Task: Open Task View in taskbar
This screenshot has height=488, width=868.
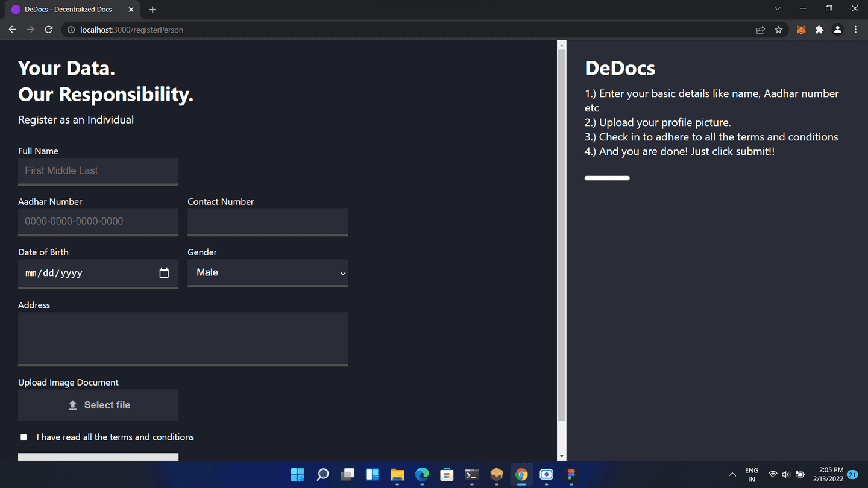Action: pyautogui.click(x=348, y=474)
